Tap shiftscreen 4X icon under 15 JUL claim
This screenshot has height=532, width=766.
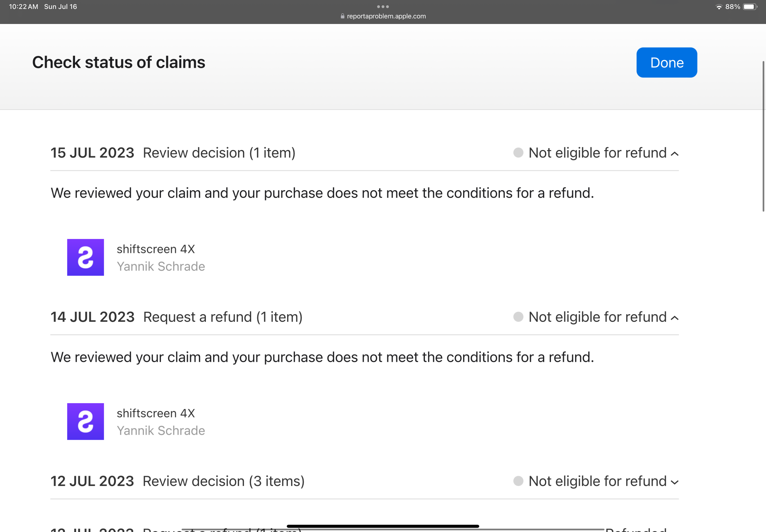coord(85,257)
